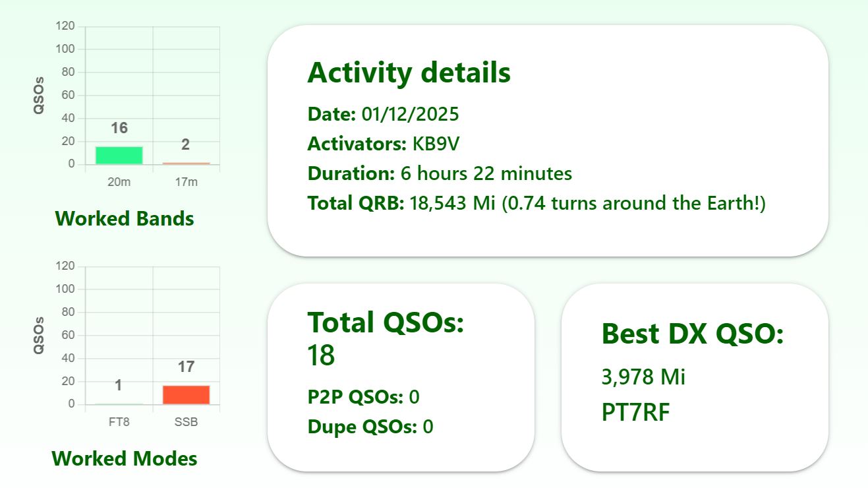Select the 20m axis label under the bands chart
Screen dimensions: 868x488
119,182
